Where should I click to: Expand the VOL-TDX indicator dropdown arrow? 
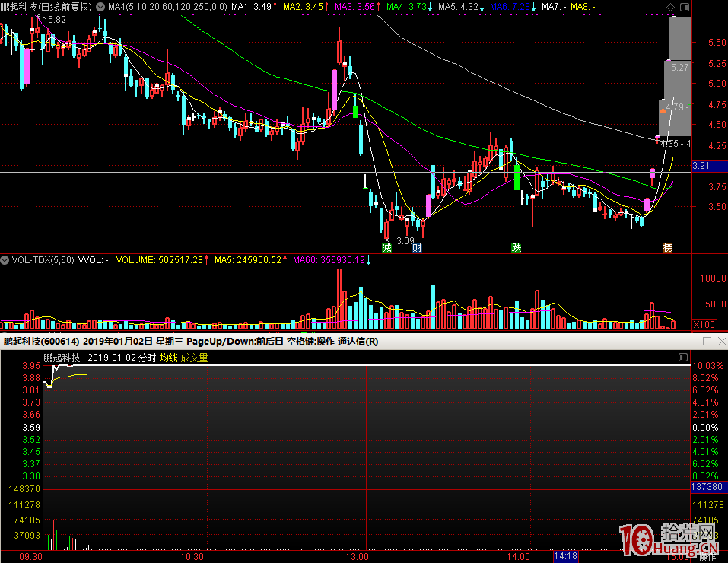point(6,260)
